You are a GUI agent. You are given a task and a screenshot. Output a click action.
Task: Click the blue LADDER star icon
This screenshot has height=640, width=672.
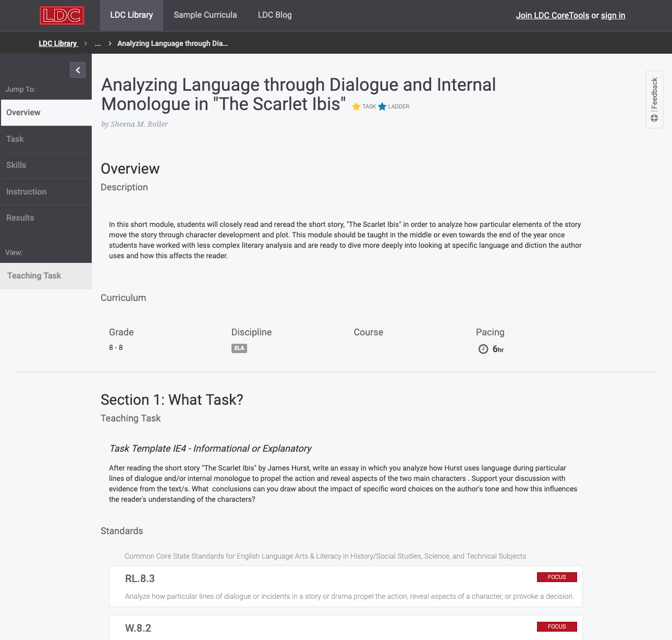[x=382, y=106]
